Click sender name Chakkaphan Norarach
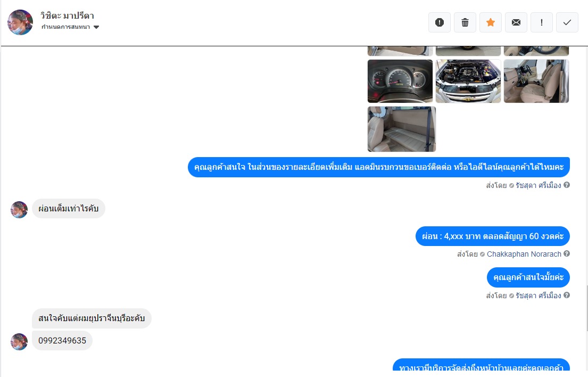Image resolution: width=588 pixels, height=377 pixels. (x=524, y=254)
